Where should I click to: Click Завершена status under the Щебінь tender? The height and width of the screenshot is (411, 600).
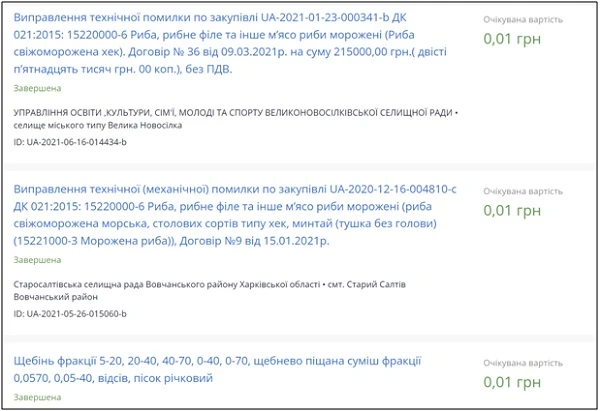pos(37,397)
